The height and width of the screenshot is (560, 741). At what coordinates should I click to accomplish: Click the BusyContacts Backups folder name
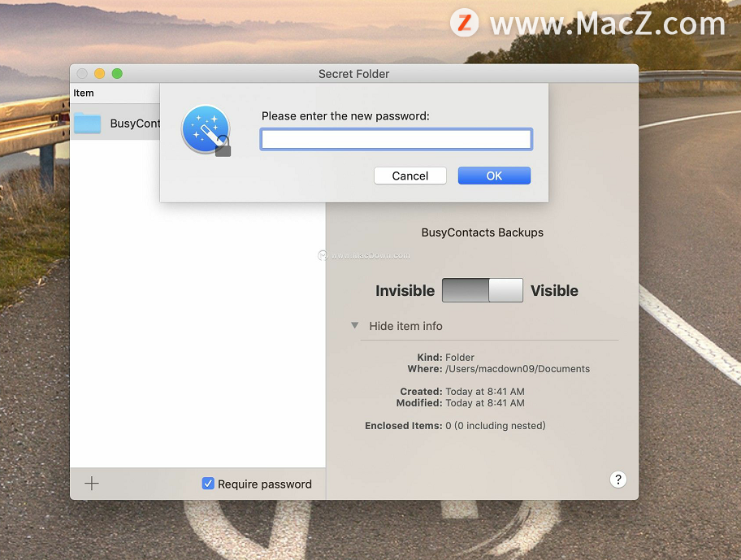click(482, 232)
